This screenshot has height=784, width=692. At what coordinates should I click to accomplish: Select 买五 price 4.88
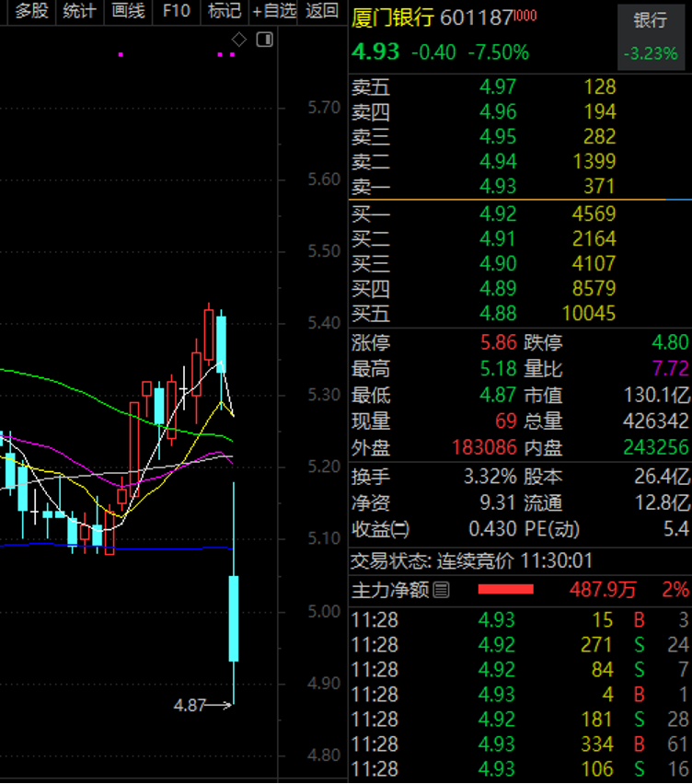498,314
